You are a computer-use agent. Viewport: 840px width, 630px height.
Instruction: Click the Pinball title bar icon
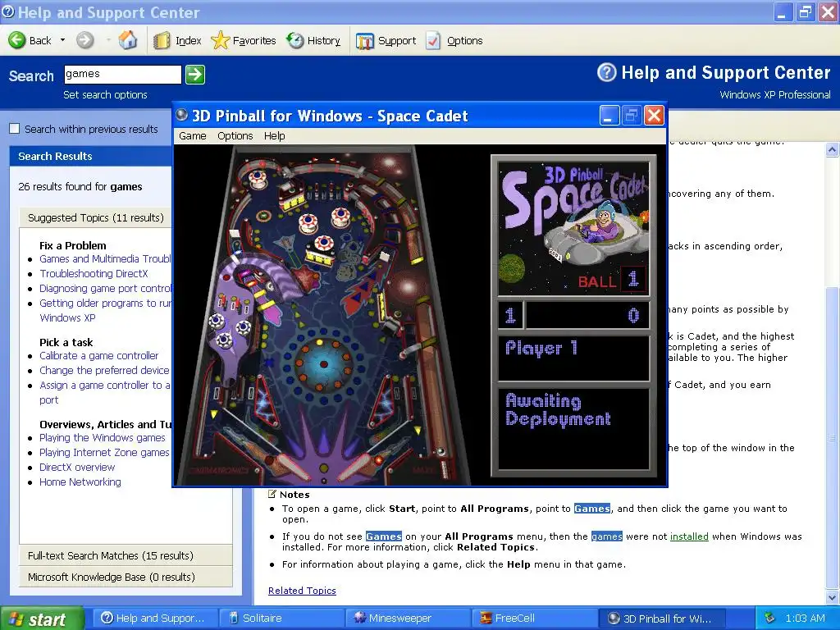[x=182, y=115]
